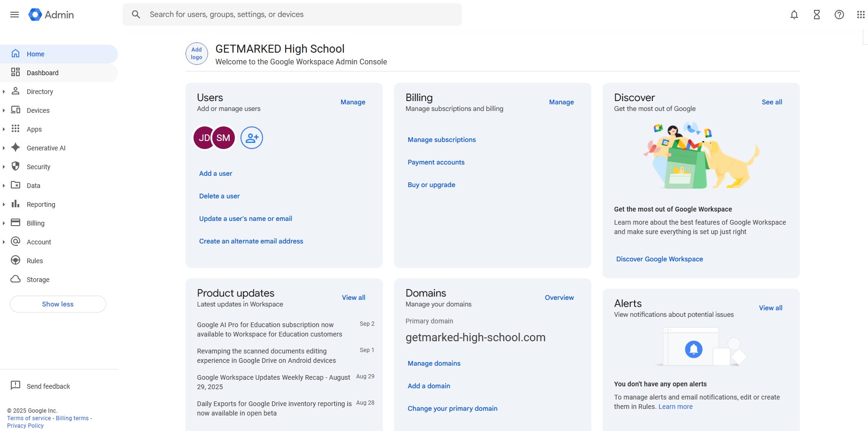
Task: Open Update a user's name or email
Action: [x=246, y=219]
